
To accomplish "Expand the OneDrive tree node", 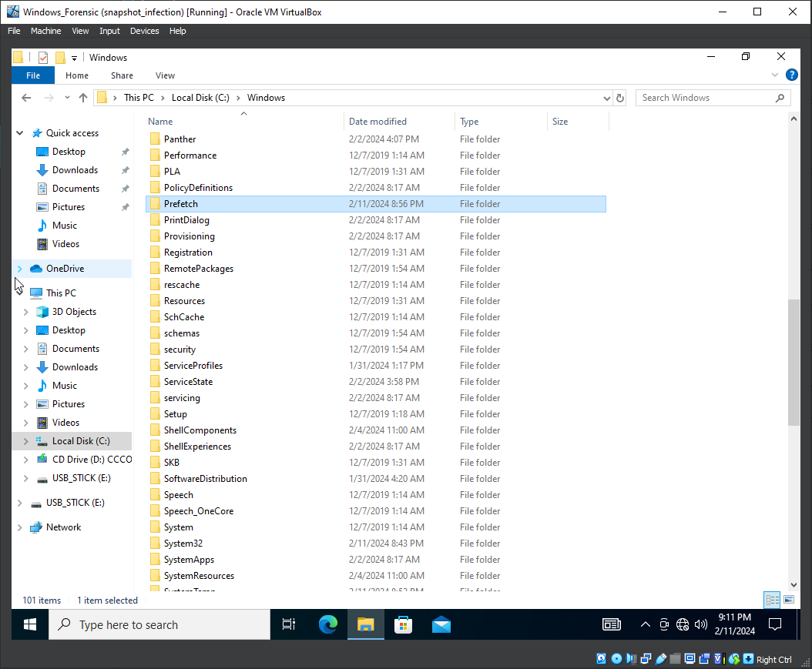I will (19, 269).
